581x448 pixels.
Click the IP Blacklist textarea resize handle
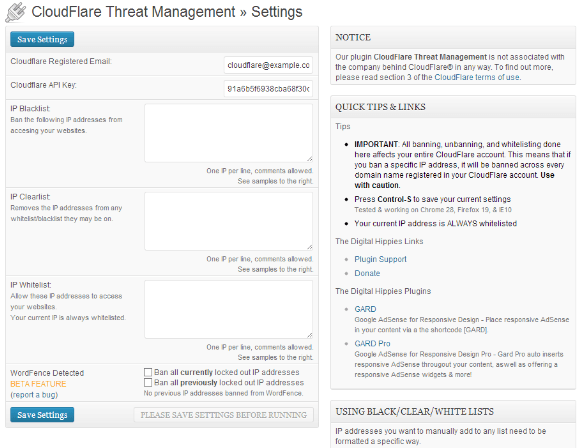(x=309, y=159)
